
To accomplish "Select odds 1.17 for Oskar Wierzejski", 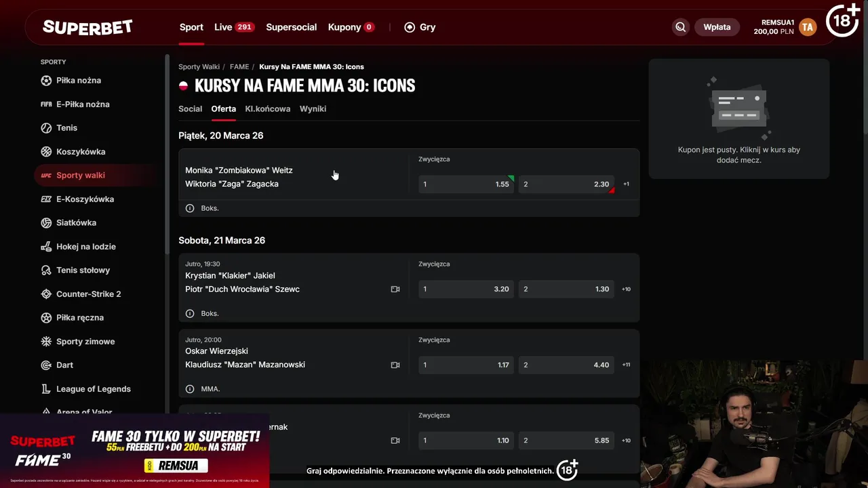I will pyautogui.click(x=467, y=365).
